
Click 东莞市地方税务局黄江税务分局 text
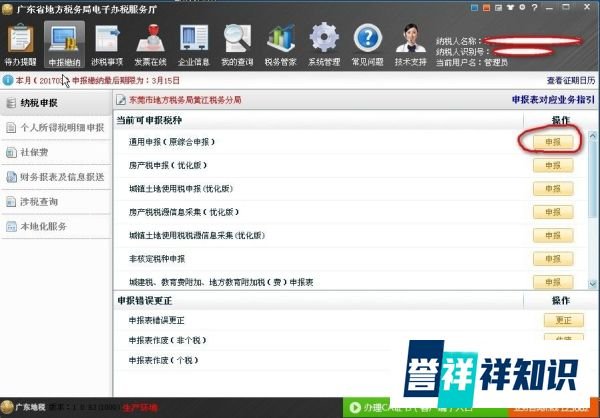coord(185,100)
